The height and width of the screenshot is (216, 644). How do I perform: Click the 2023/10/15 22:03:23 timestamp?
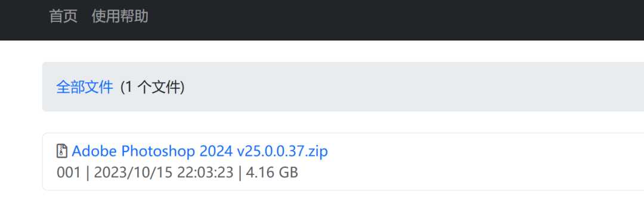(164, 172)
